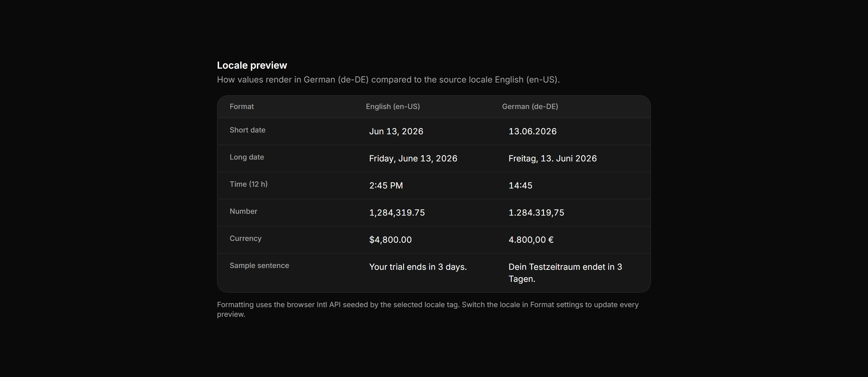
Task: Click the English value 'Jun 13, 2026'
Action: pos(396,131)
